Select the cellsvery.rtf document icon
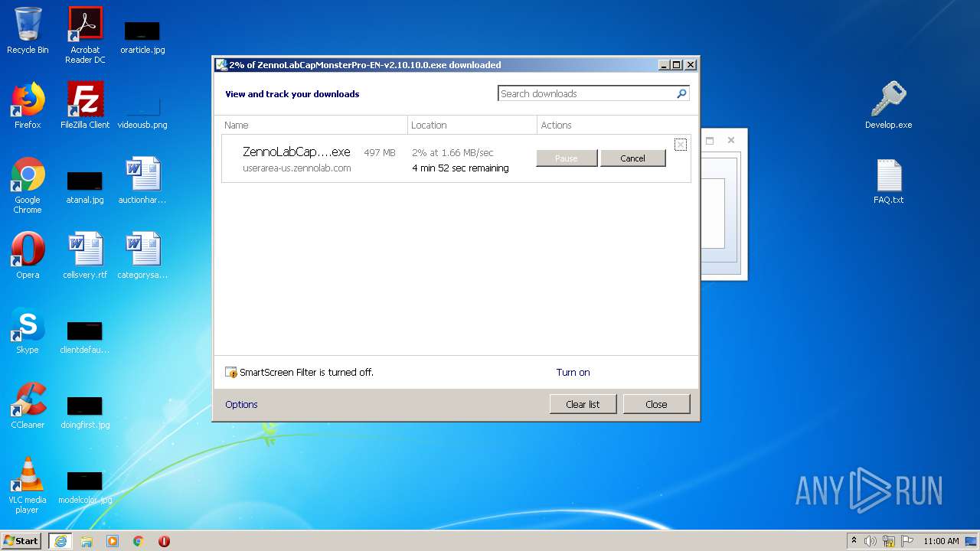 click(85, 256)
